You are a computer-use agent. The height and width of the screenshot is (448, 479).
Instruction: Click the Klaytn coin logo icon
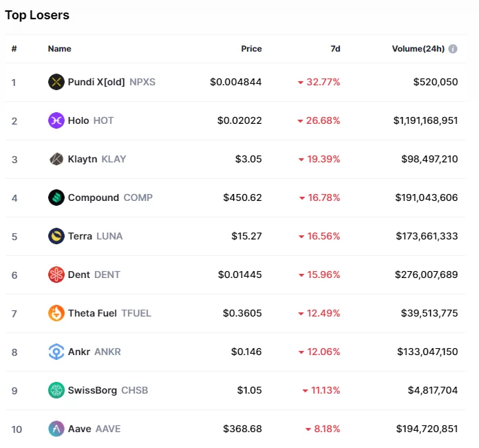[56, 160]
